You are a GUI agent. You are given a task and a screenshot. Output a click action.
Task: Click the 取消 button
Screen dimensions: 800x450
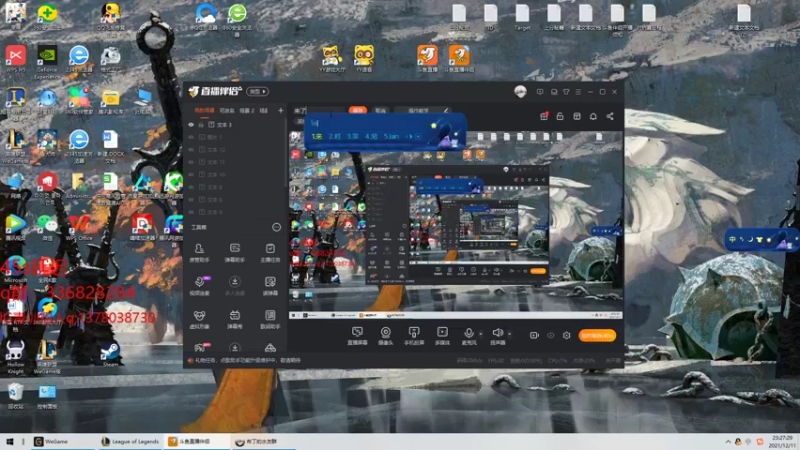click(380, 110)
